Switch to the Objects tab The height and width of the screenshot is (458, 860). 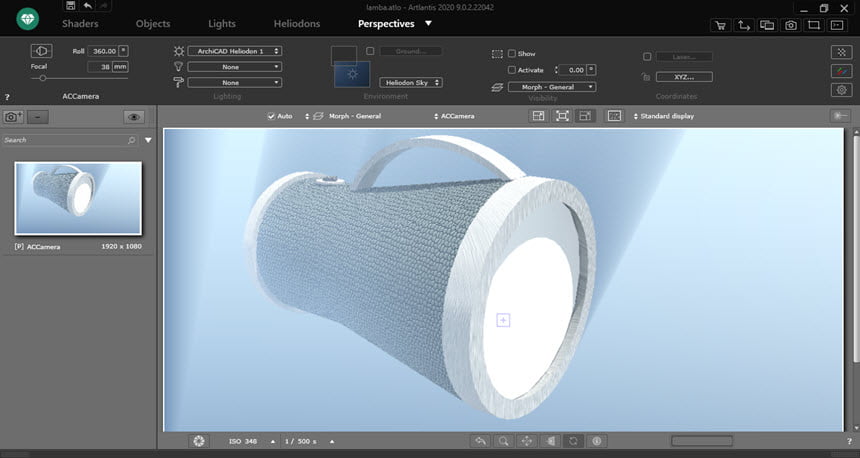pyautogui.click(x=153, y=24)
